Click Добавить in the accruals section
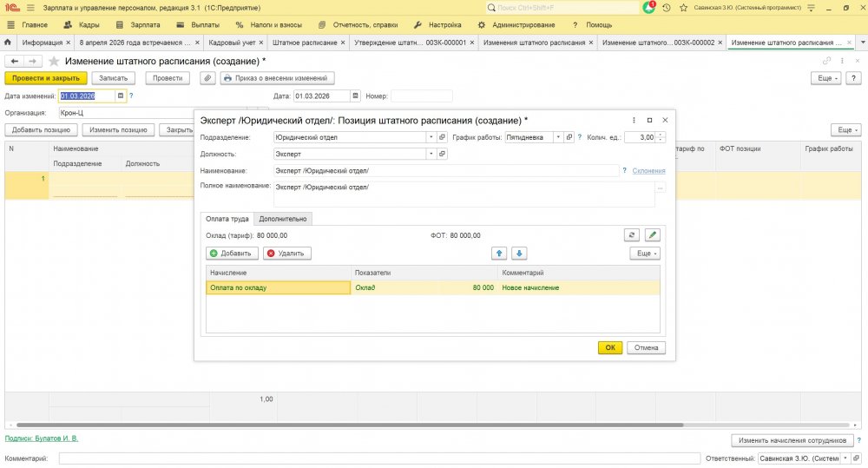Image resolution: width=868 pixels, height=468 pixels. point(231,254)
